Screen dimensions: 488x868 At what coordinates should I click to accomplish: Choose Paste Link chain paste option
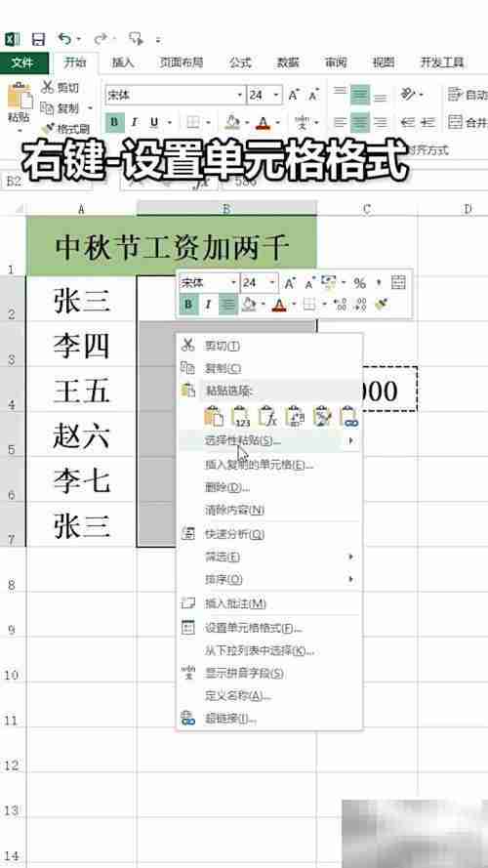[x=349, y=416]
